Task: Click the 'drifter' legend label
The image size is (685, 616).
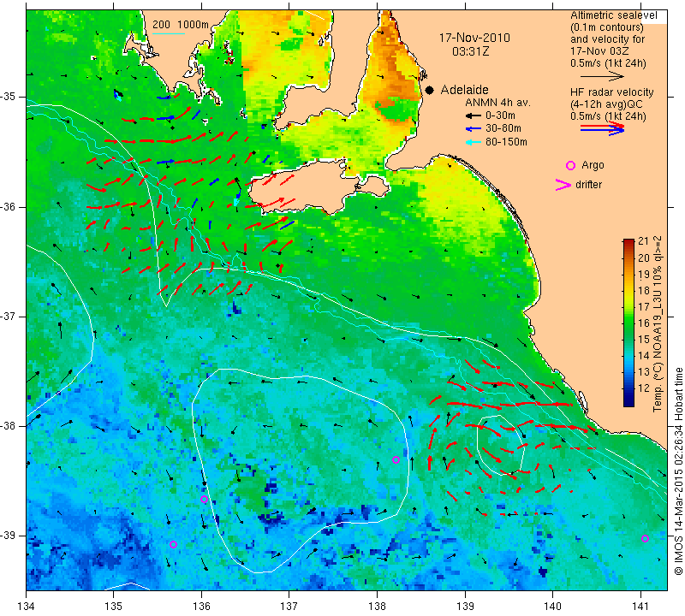Action: pos(588,185)
